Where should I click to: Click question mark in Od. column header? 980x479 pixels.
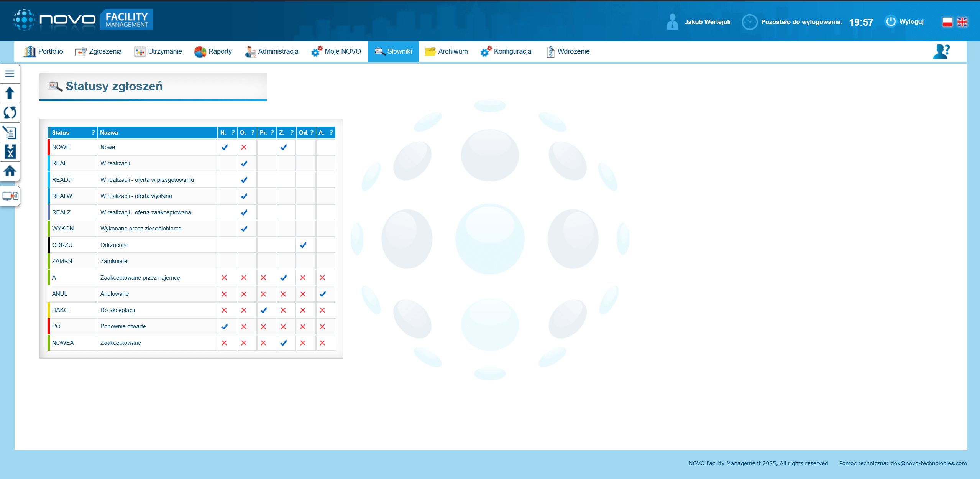pos(312,133)
